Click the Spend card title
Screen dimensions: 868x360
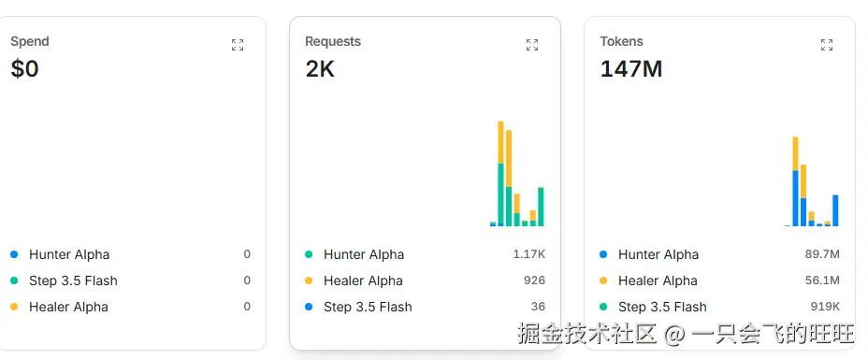point(30,41)
